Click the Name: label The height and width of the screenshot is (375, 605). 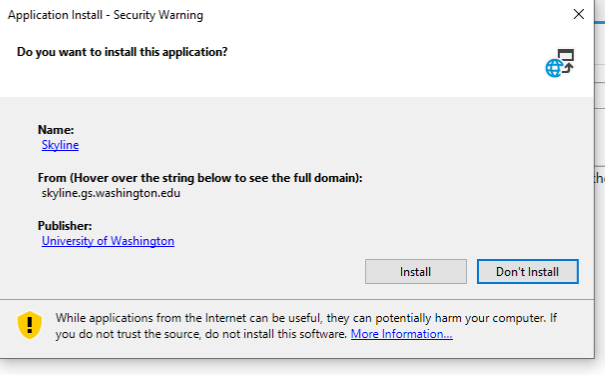point(56,130)
